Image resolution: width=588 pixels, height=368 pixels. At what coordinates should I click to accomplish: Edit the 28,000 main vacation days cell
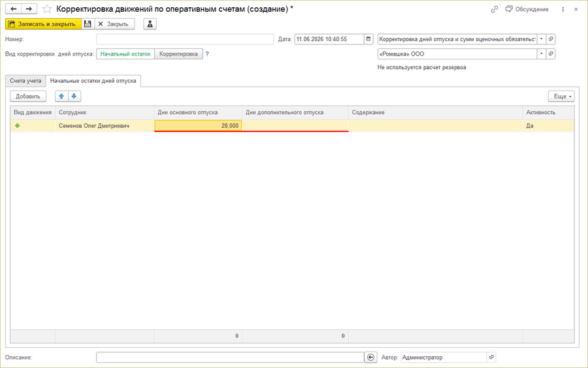[198, 126]
